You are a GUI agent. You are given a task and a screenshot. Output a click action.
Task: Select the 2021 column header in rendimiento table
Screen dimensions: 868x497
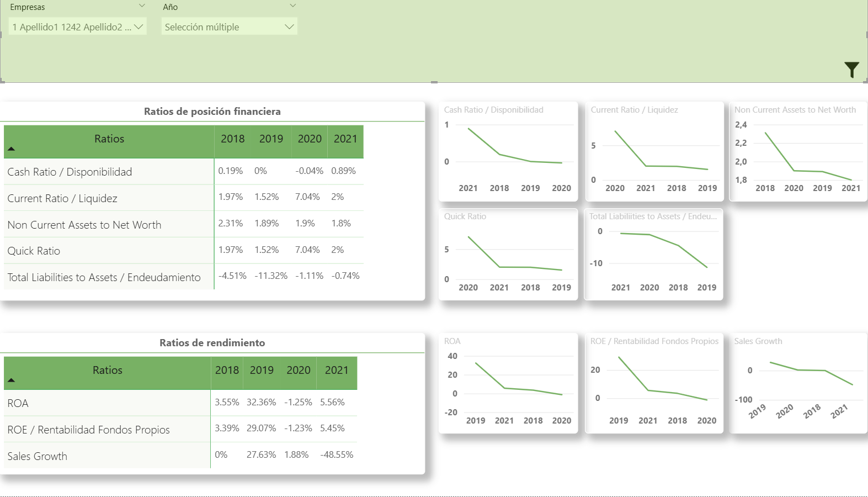click(x=336, y=371)
